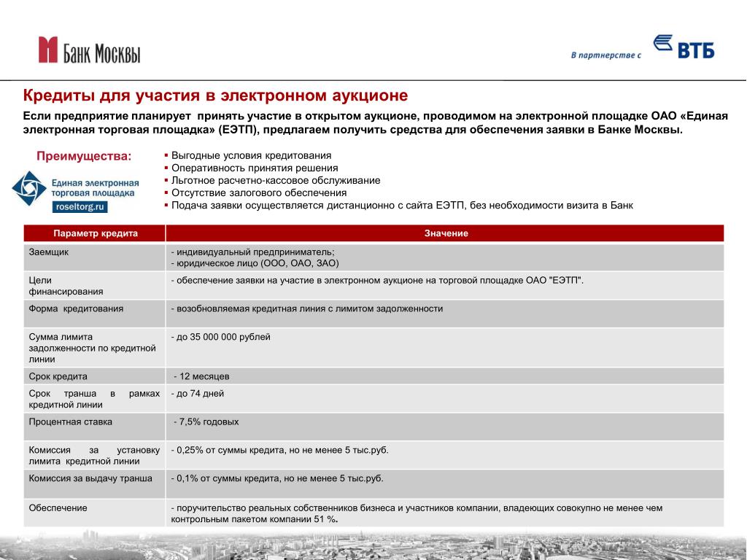Click the Банк Москвы red M logo
The image size is (747, 560).
click(48, 50)
